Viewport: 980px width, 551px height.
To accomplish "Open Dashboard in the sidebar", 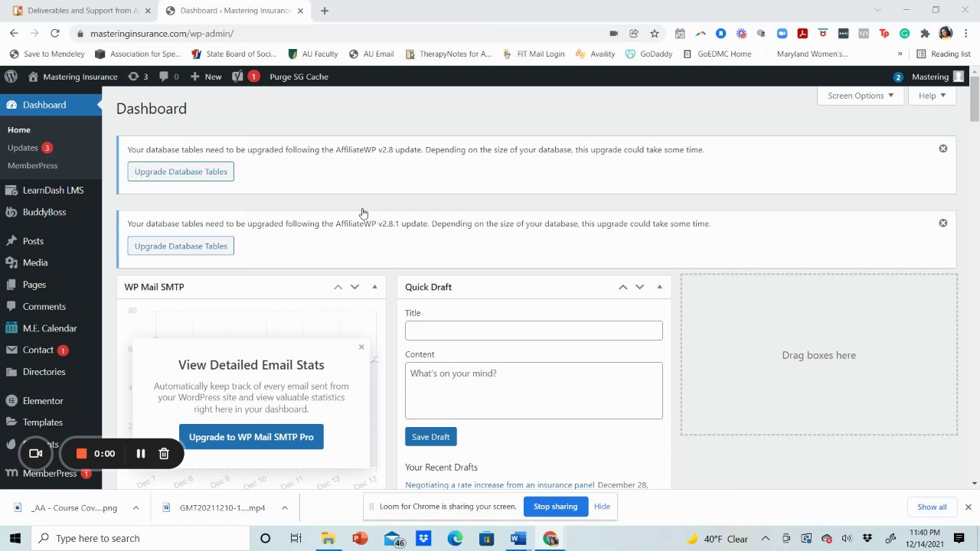I will click(x=51, y=105).
